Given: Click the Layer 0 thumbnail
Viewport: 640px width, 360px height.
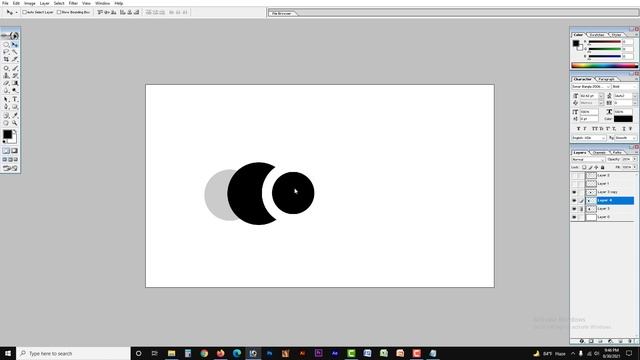Looking at the screenshot, I should pyautogui.click(x=591, y=217).
